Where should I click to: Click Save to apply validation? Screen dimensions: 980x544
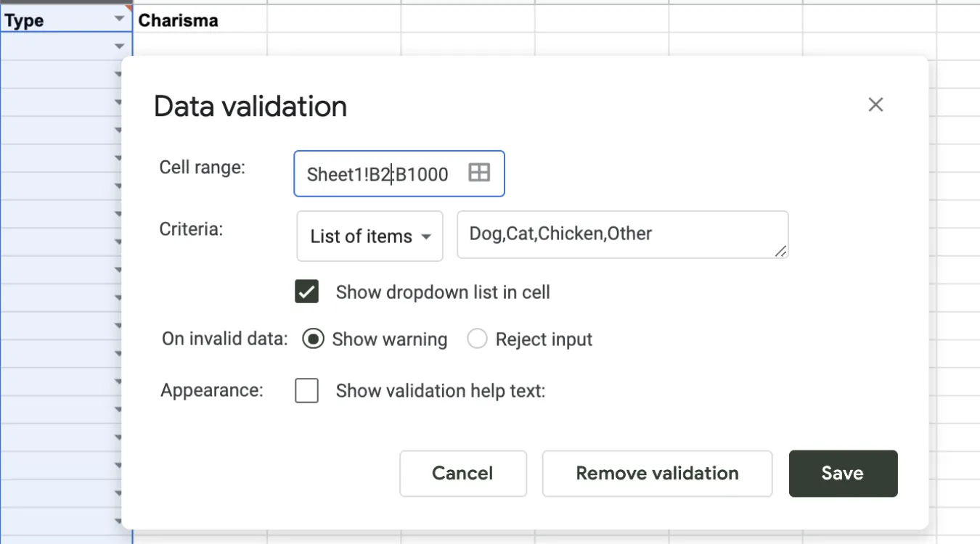(843, 474)
